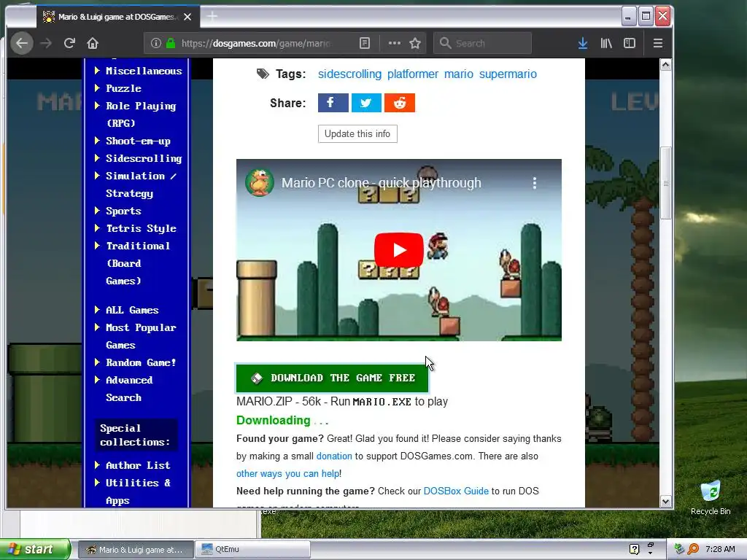This screenshot has height=560, width=747.
Task: Open the Tetris Style category
Action: pos(141,228)
